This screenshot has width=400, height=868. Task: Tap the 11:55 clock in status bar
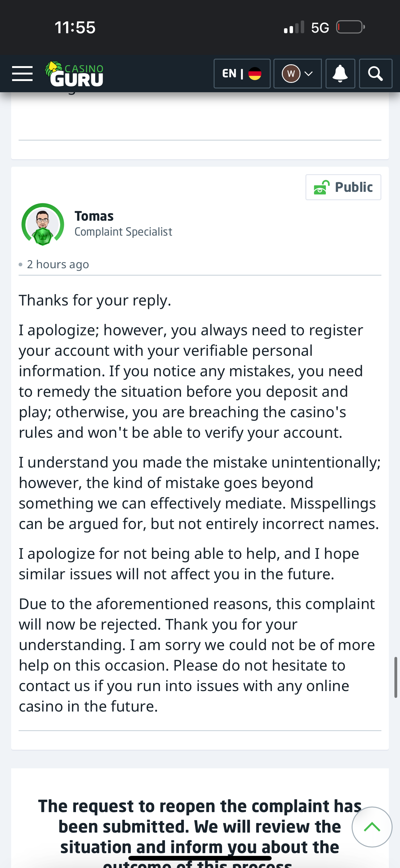click(75, 28)
